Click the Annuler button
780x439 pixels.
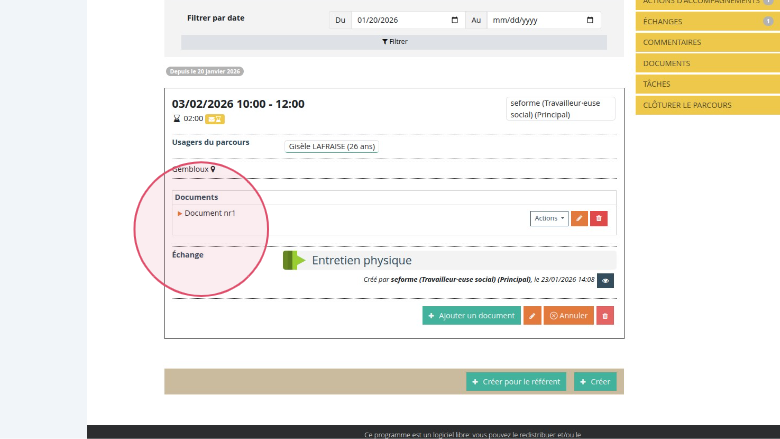point(568,316)
